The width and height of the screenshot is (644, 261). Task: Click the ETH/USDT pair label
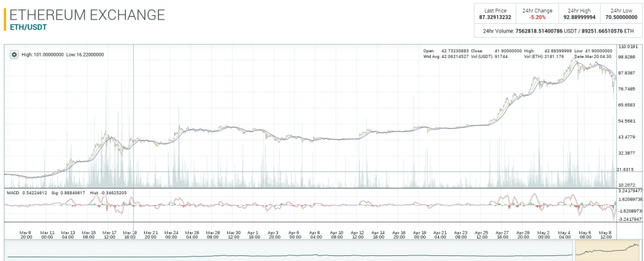28,27
